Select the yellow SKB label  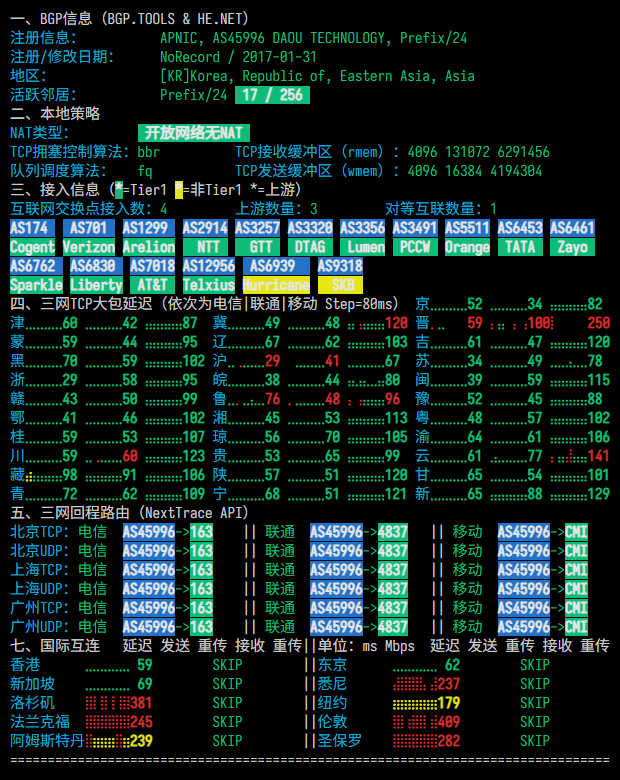340,285
